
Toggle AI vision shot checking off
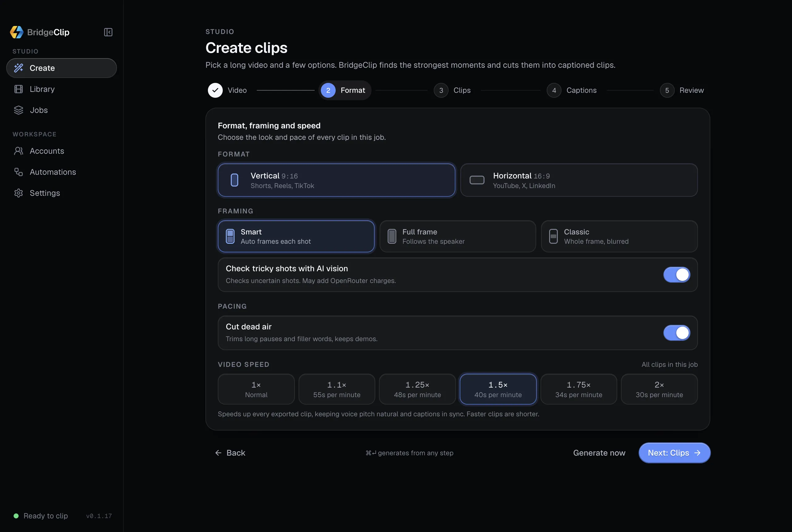coord(677,275)
